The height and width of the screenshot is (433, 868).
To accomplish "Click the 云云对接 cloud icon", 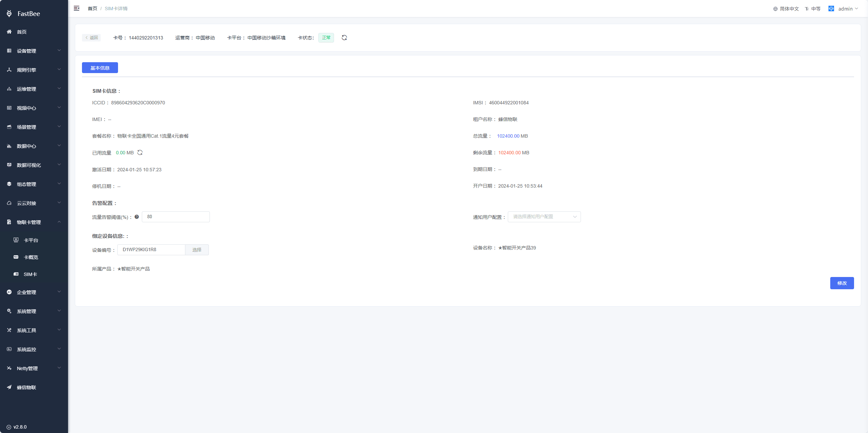I will click(x=9, y=203).
